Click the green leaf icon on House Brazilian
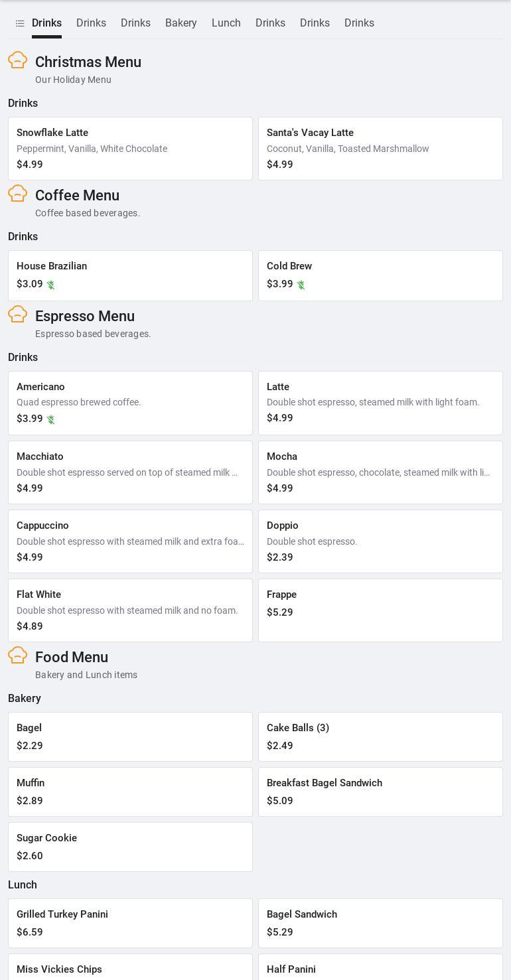This screenshot has width=511, height=980. 51,285
